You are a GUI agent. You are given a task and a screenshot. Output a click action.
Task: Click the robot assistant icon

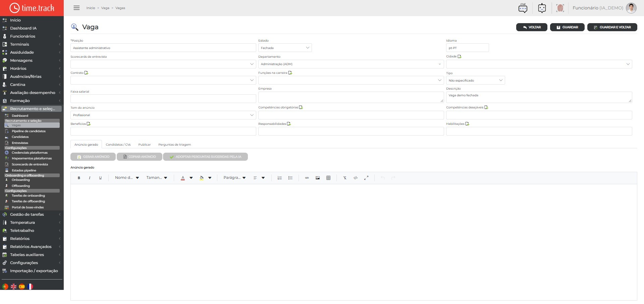click(x=542, y=8)
